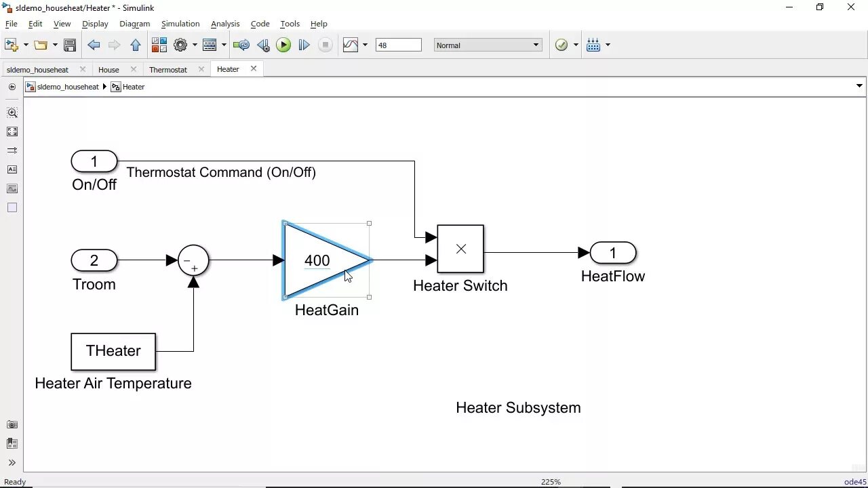Screen dimensions: 868x488
Task: Click the Back navigation arrow
Action: (94, 45)
